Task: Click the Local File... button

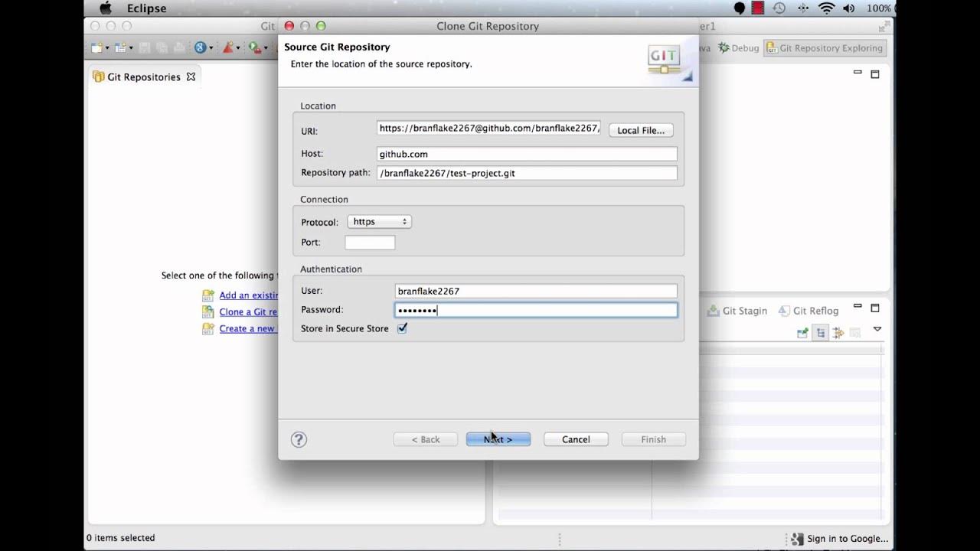Action: (641, 130)
